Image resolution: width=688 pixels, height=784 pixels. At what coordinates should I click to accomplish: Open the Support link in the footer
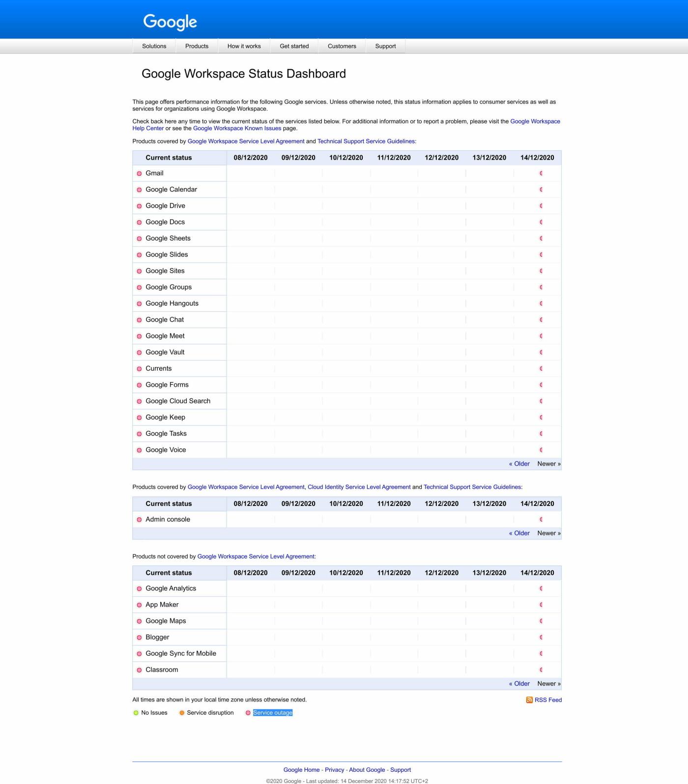tap(401, 770)
